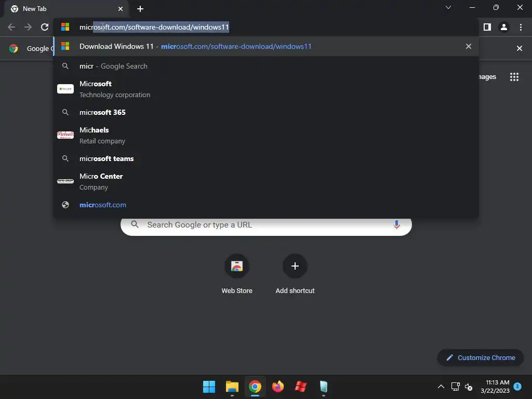Screen dimensions: 532x399
Task: Click the browser back arrow
Action: 11,27
